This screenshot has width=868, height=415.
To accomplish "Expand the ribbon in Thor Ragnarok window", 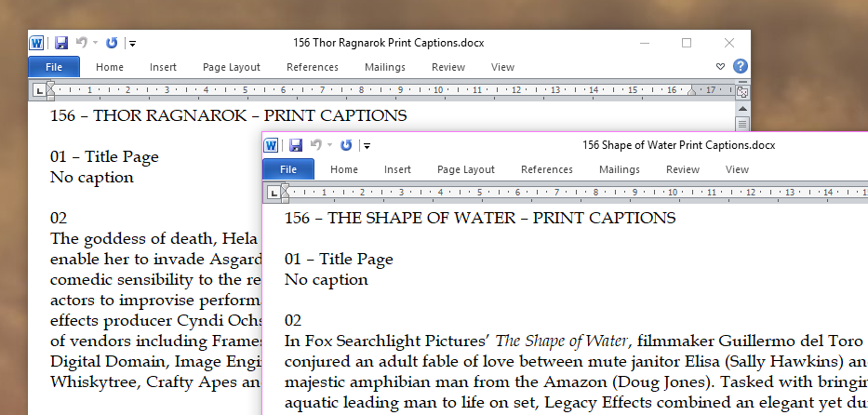I will (720, 67).
